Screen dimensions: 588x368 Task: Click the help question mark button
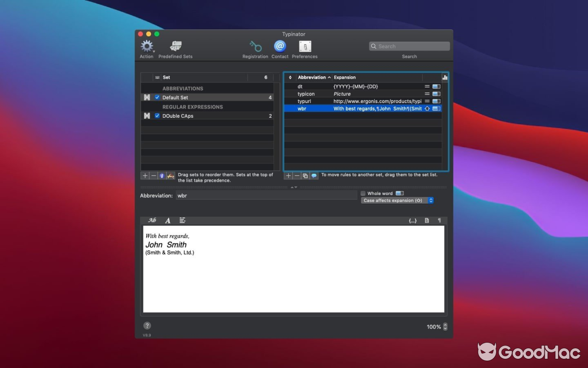point(147,325)
